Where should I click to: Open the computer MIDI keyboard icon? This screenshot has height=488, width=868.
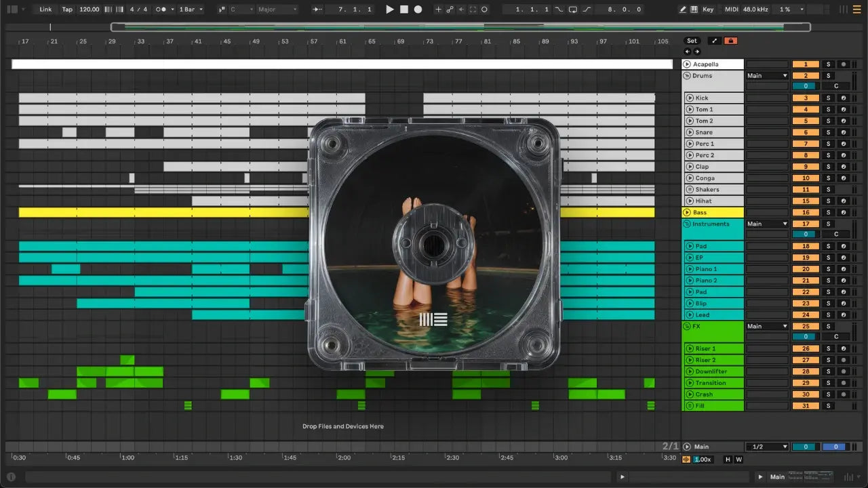694,9
